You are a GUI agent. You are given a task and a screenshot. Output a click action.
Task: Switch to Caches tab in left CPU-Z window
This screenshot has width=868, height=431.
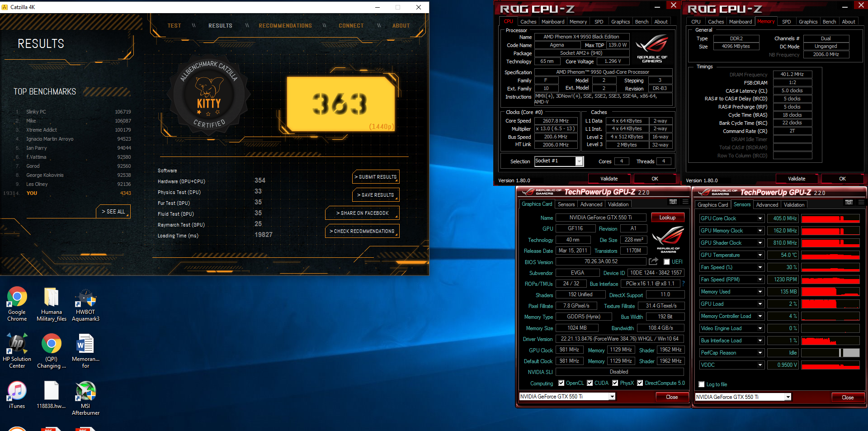528,22
